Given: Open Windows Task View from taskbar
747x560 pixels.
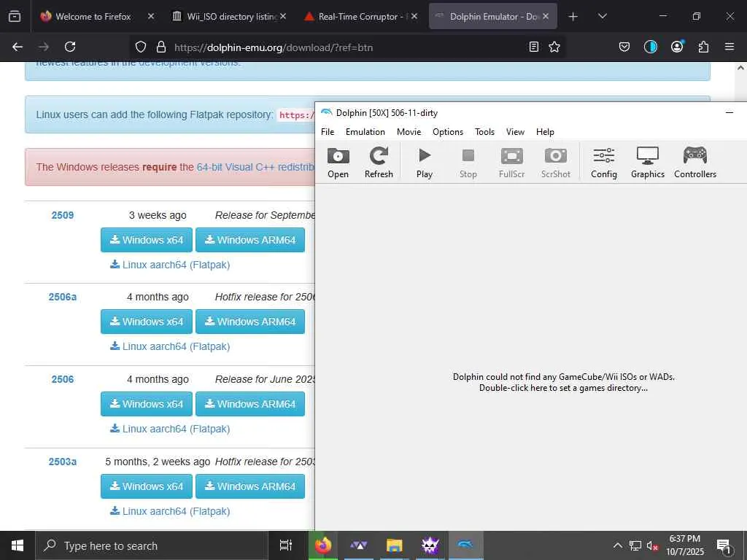Looking at the screenshot, I should [285, 545].
